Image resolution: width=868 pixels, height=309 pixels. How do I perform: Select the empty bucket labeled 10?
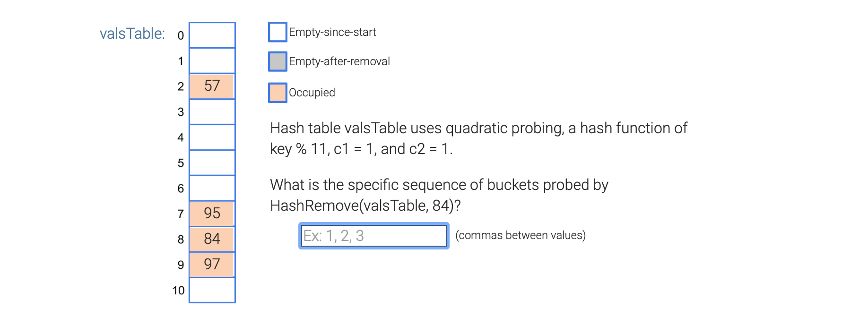coord(211,290)
